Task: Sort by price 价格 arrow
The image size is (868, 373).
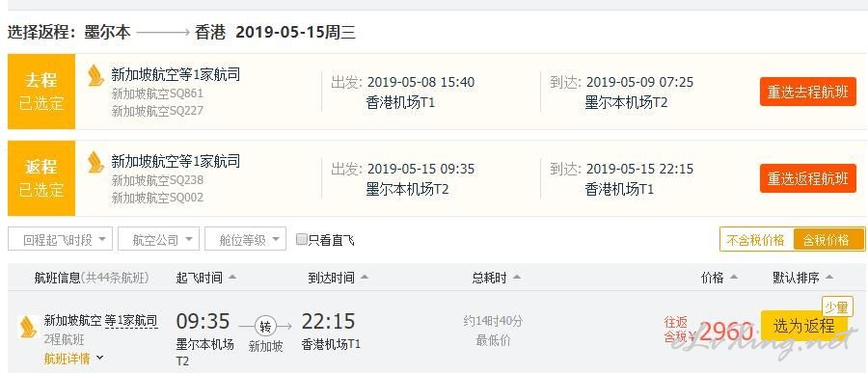Action: [x=734, y=278]
